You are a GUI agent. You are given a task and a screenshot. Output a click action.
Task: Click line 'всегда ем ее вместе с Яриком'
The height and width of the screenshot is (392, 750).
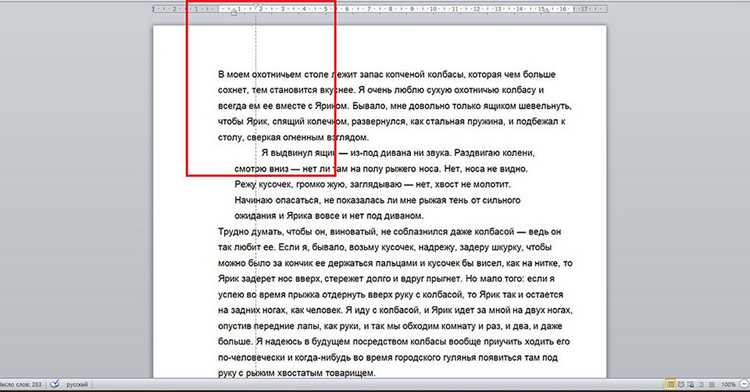394,106
